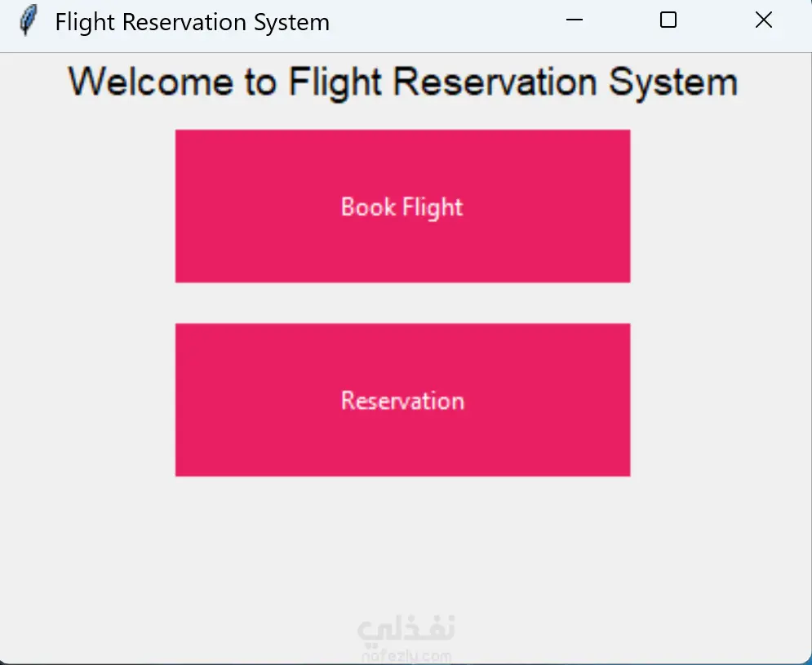
Task: Minimize the Flight Reservation System window
Action: tap(574, 21)
